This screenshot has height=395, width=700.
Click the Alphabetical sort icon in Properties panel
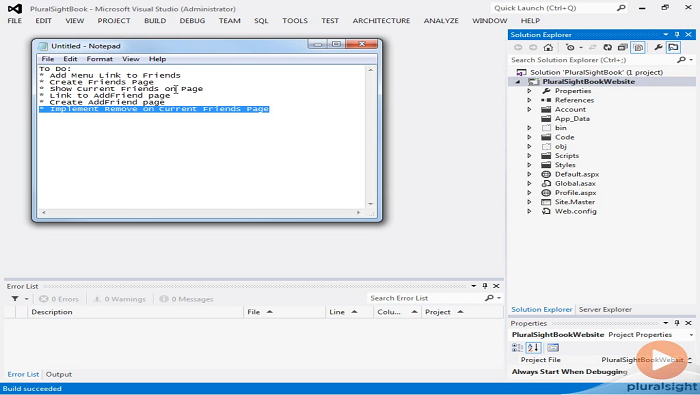pyautogui.click(x=533, y=348)
